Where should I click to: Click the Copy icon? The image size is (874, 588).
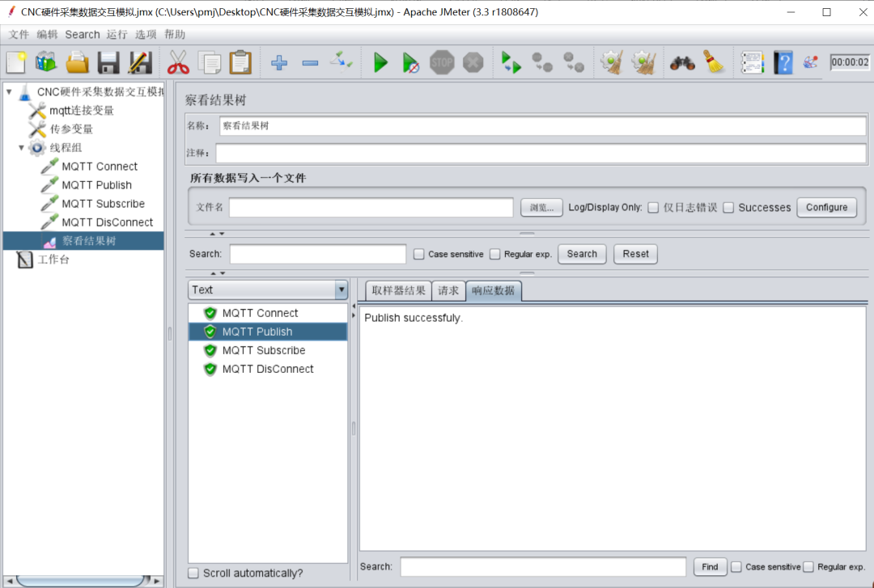pyautogui.click(x=210, y=62)
